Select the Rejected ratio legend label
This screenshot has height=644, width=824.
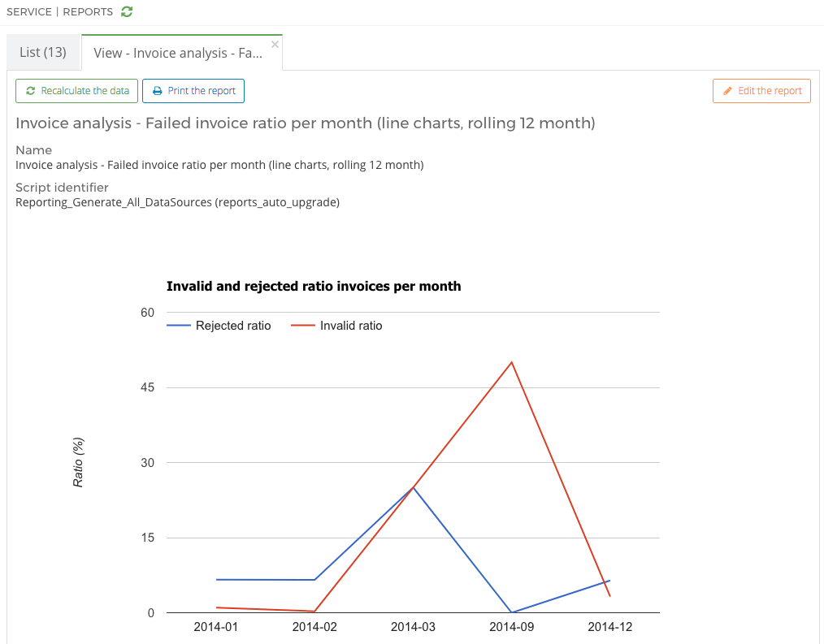[x=233, y=326]
